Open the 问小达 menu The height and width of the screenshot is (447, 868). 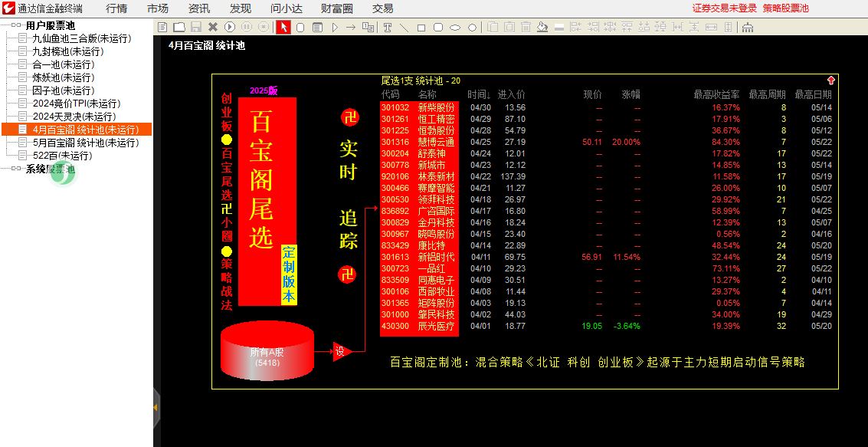click(x=287, y=8)
